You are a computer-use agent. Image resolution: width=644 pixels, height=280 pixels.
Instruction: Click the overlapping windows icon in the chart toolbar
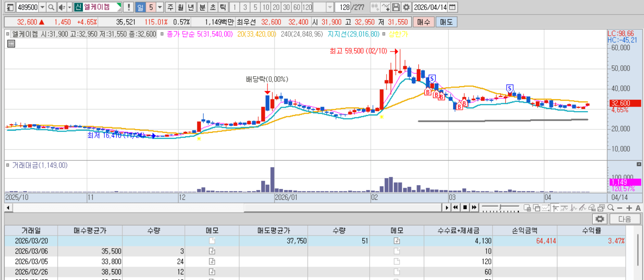537,208
